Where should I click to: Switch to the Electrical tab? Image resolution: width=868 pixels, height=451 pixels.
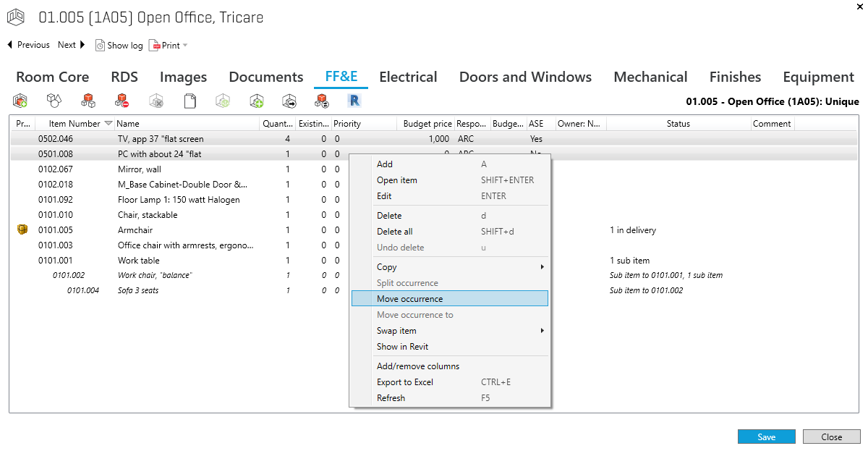pos(408,77)
